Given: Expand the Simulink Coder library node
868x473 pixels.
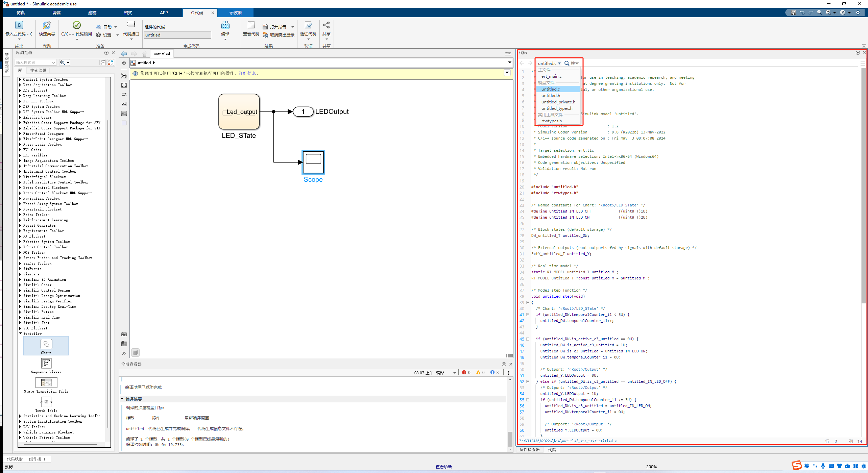Looking at the screenshot, I should (x=20, y=285).
